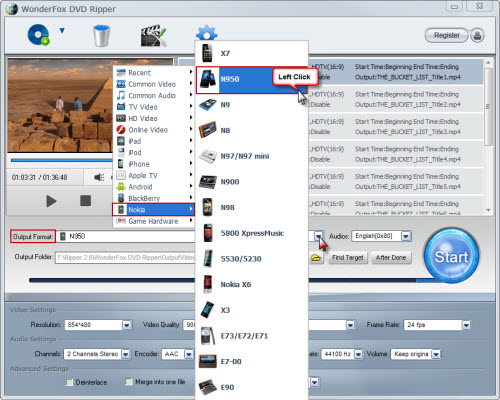This screenshot has width=500, height=400.
Task: Click the Egypt pyramid video preview
Action: pos(60,106)
